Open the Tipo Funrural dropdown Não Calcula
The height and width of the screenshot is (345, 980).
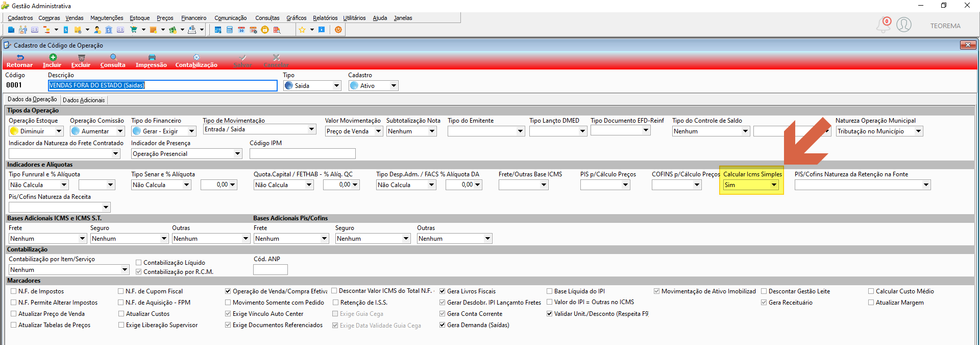coord(38,185)
